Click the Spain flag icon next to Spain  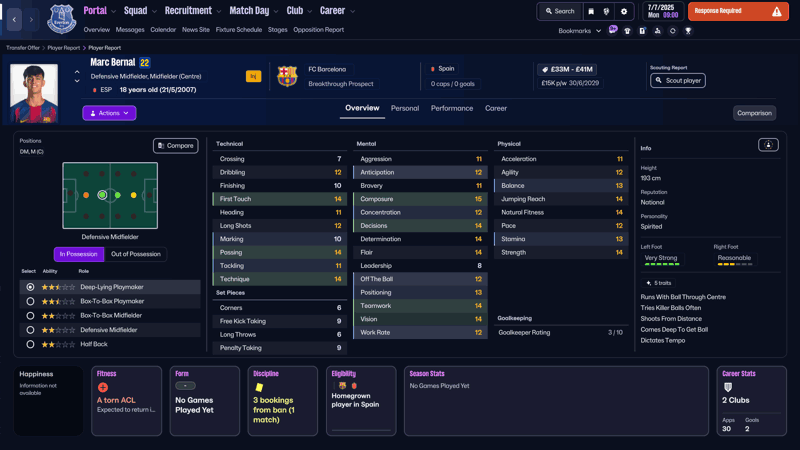tap(433, 69)
